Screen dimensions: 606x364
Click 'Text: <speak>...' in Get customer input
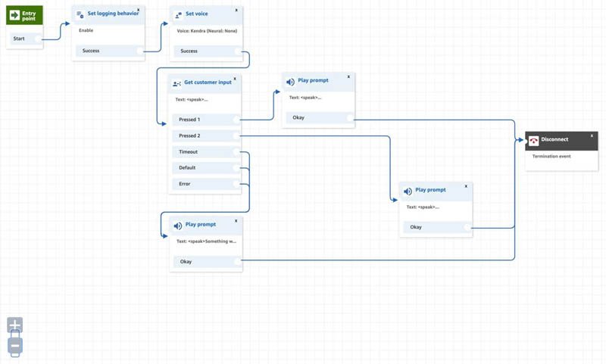tap(192, 100)
